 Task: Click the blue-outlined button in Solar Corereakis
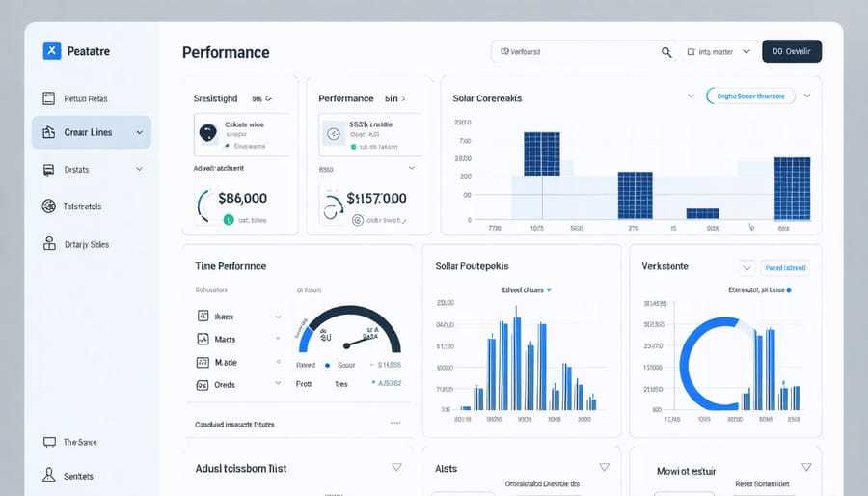pyautogui.click(x=750, y=96)
